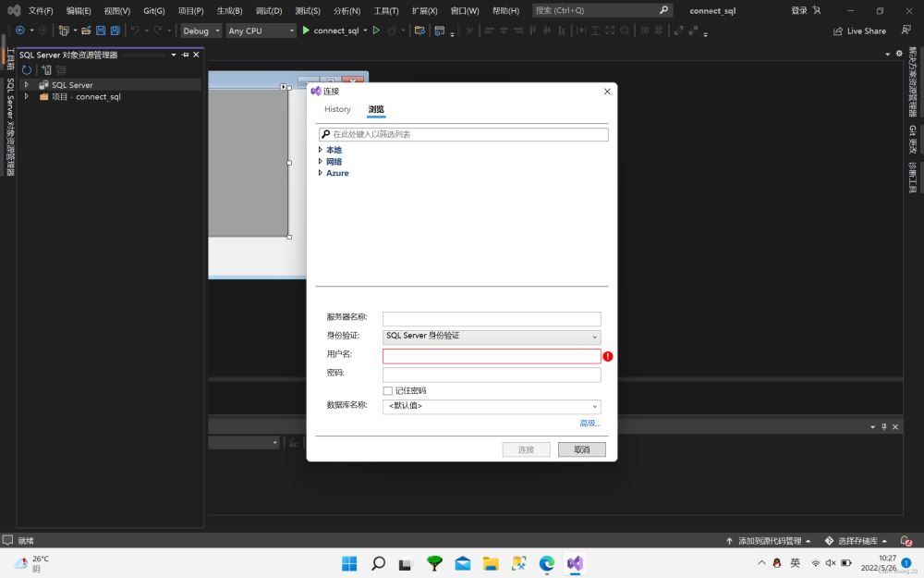Open the 身份验证 authentication dropdown
This screenshot has width=924, height=578.
pyautogui.click(x=492, y=337)
